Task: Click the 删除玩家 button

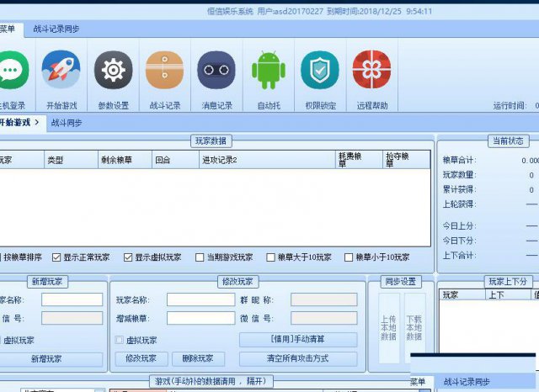Action: (198, 358)
